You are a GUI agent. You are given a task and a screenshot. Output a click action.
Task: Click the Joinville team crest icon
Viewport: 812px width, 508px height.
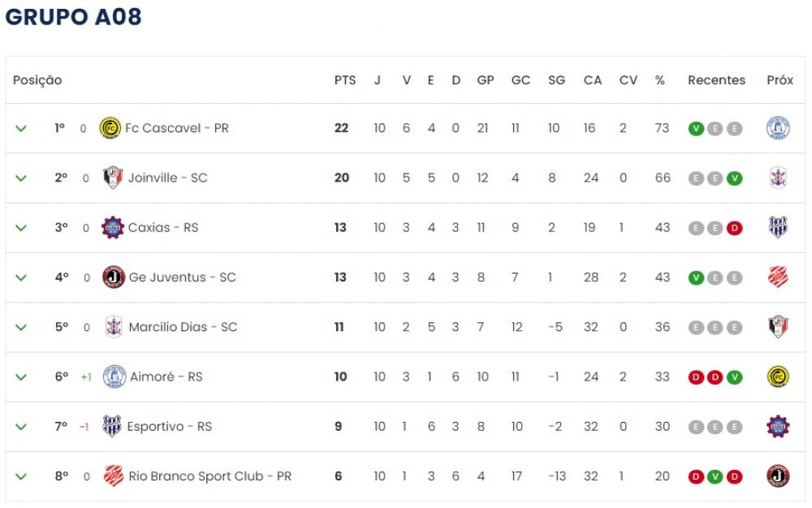[x=113, y=178]
